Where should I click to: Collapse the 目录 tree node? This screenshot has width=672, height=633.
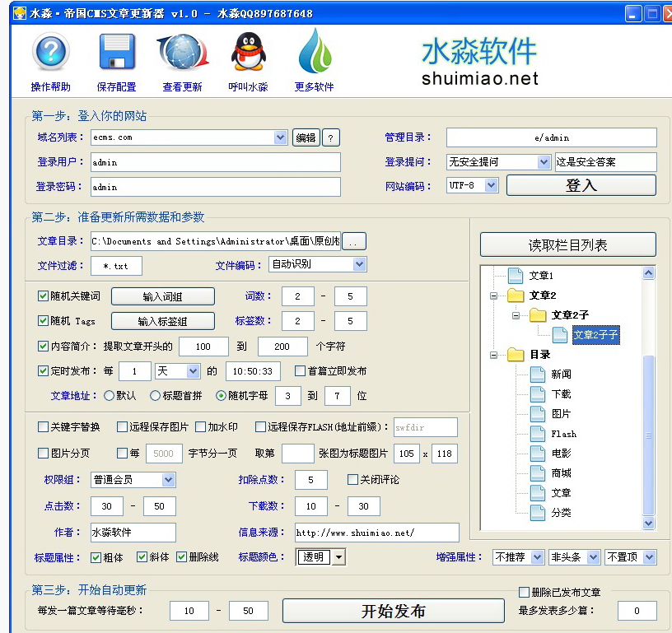(x=494, y=355)
